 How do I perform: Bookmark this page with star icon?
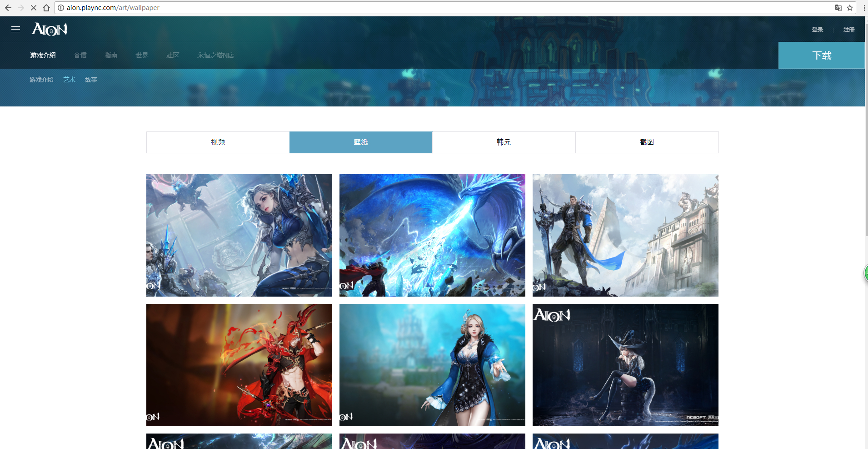click(x=850, y=8)
